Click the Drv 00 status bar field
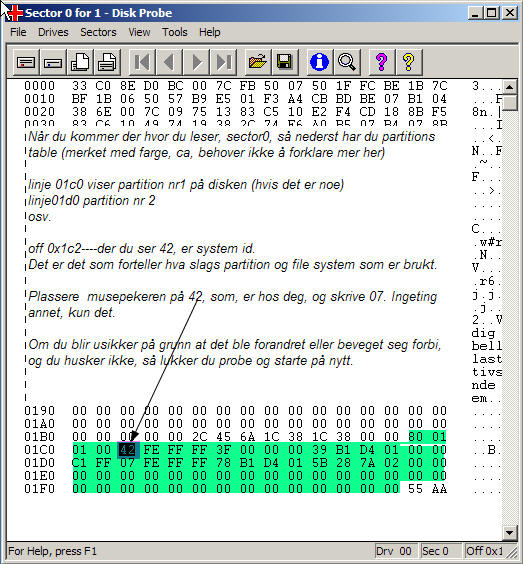The image size is (523, 564). (396, 551)
